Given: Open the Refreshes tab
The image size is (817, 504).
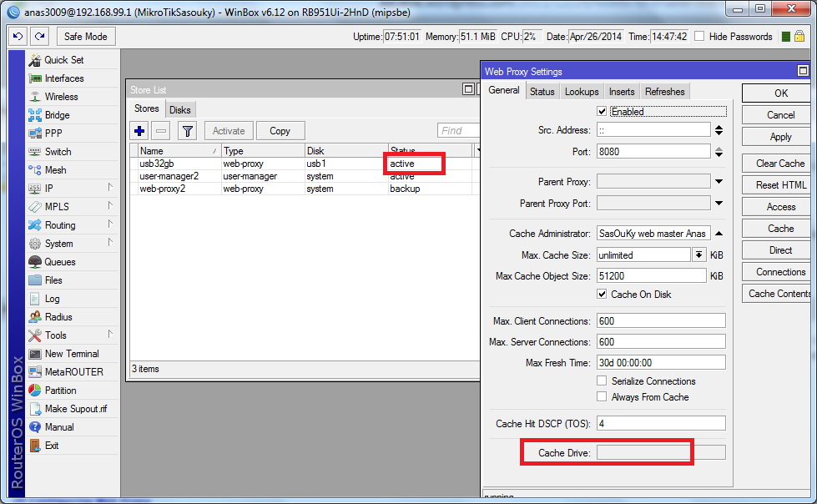Looking at the screenshot, I should click(x=664, y=92).
